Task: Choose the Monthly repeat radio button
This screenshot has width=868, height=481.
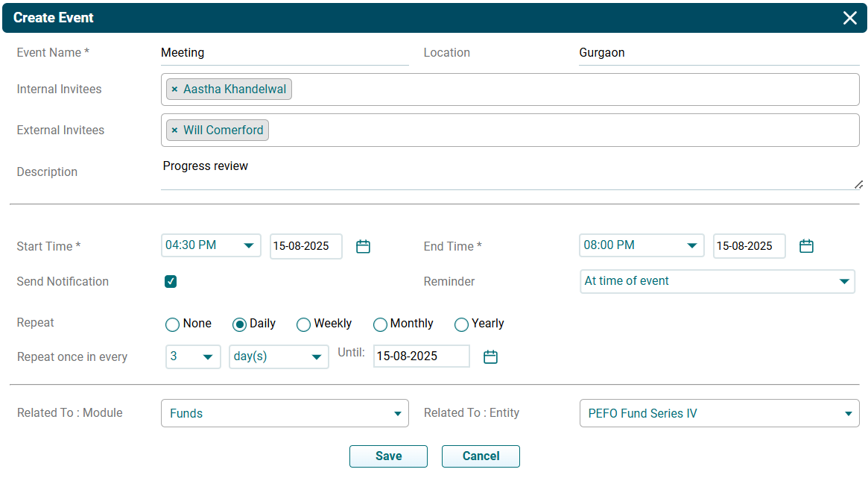Action: coord(380,324)
